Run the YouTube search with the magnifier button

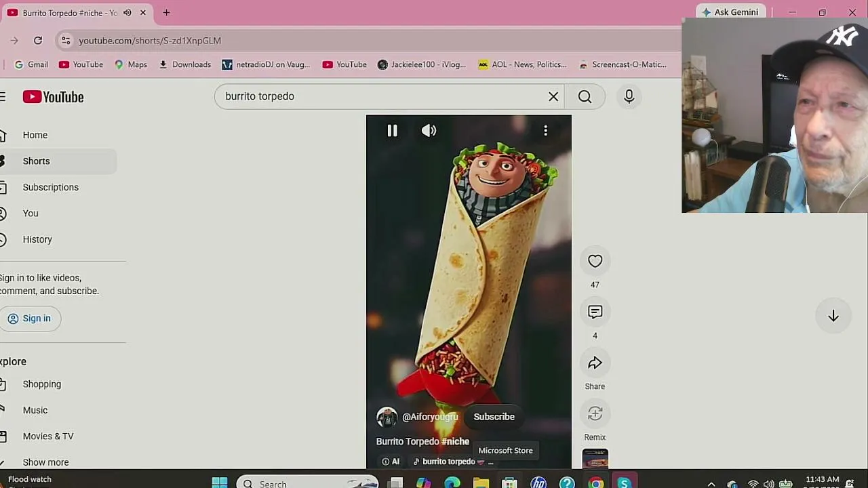(585, 97)
